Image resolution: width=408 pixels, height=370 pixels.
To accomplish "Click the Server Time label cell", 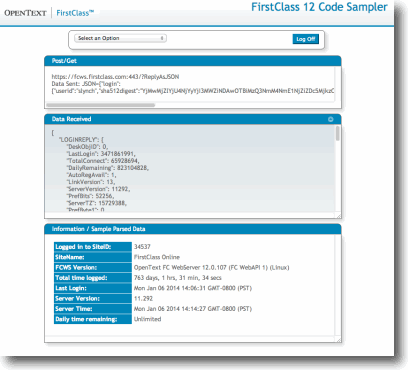I will point(93,309).
